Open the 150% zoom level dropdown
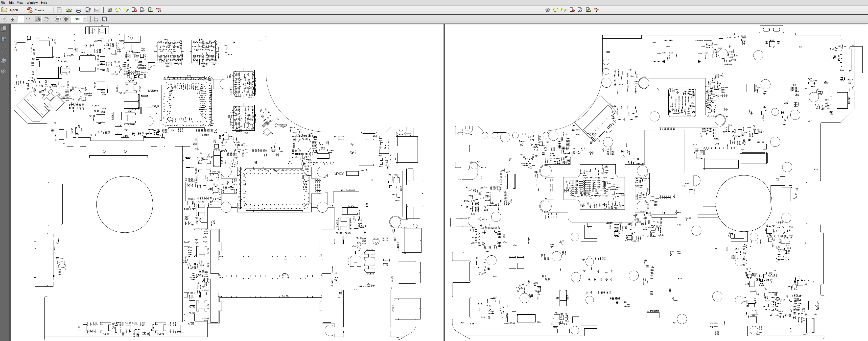Viewport: 868px width, 341px height. [85, 19]
